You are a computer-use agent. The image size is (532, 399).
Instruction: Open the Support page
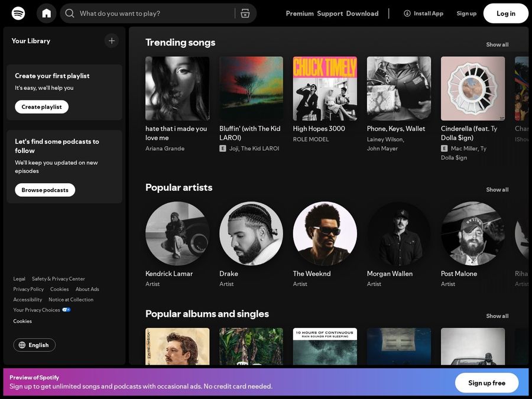click(x=330, y=14)
